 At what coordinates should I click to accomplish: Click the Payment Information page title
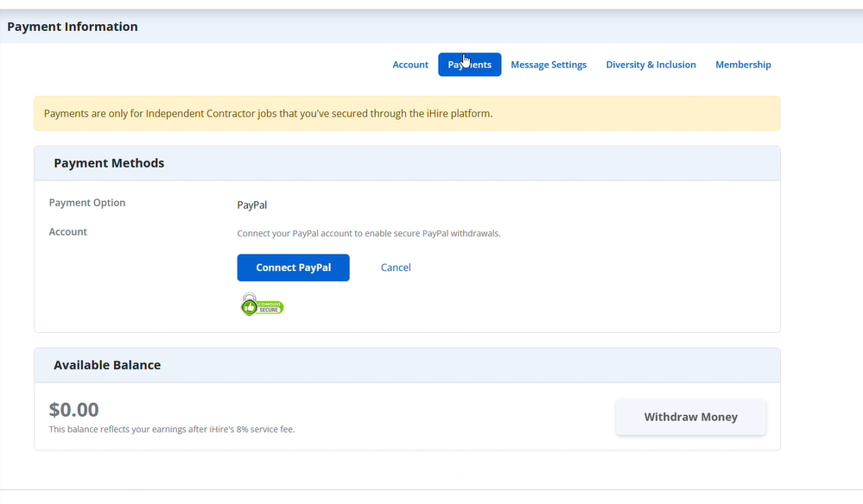pyautogui.click(x=73, y=27)
